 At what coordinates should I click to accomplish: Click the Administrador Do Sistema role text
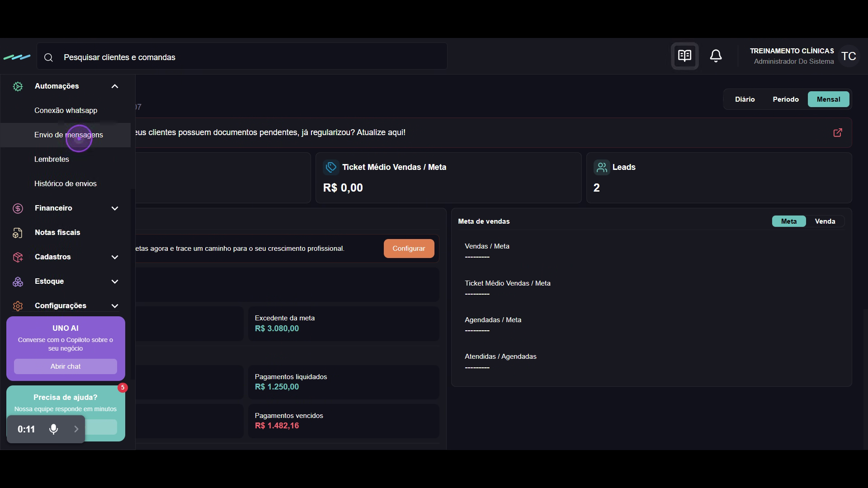[x=793, y=61]
